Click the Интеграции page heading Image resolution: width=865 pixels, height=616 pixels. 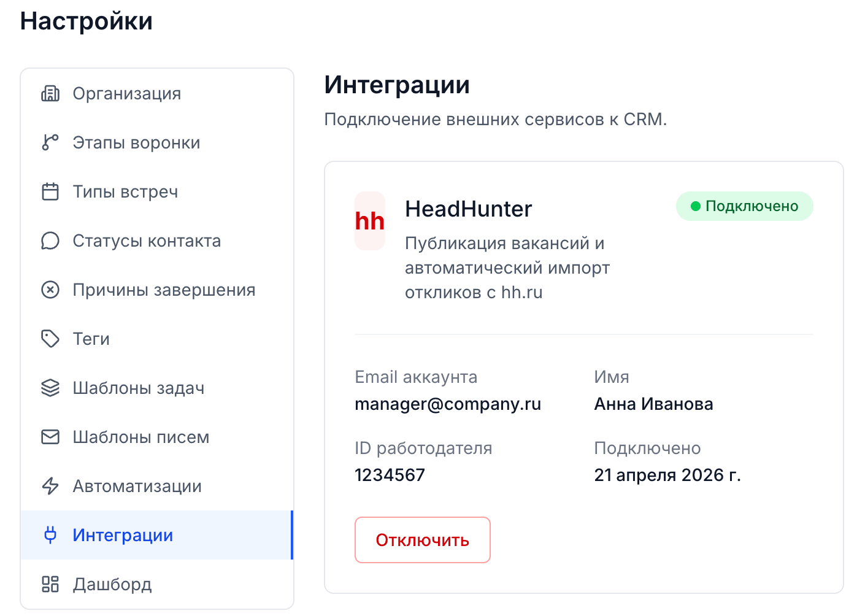pos(397,85)
